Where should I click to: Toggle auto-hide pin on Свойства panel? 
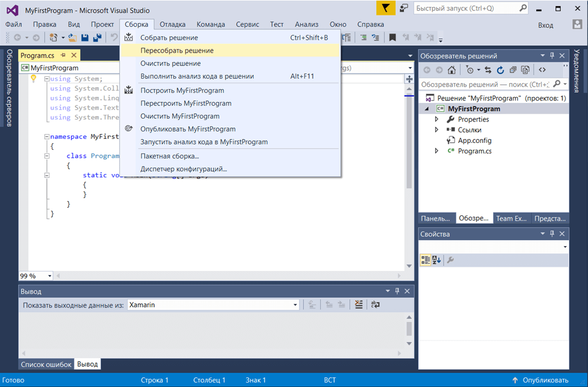[552, 234]
